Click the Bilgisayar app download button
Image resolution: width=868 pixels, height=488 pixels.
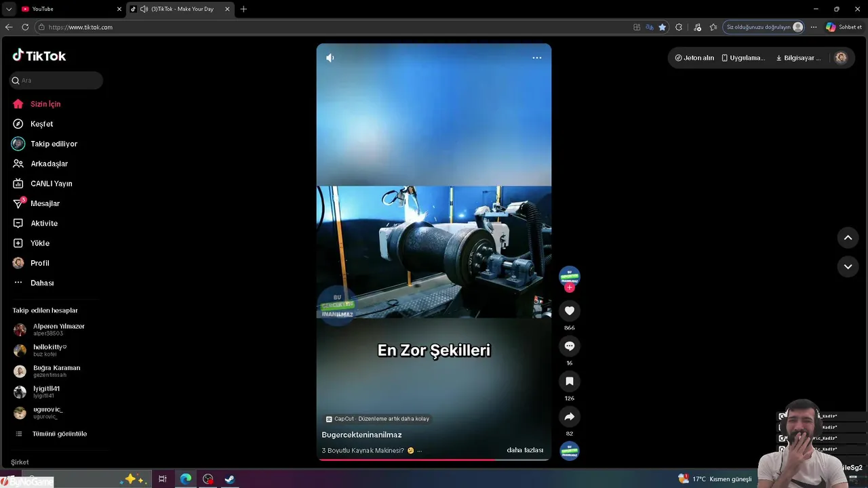pyautogui.click(x=798, y=58)
